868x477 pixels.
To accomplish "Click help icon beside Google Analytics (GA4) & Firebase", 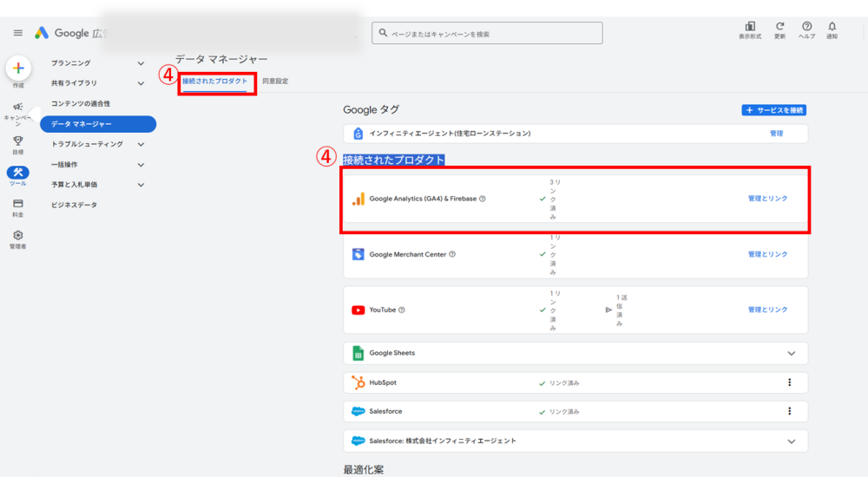I will pyautogui.click(x=482, y=199).
